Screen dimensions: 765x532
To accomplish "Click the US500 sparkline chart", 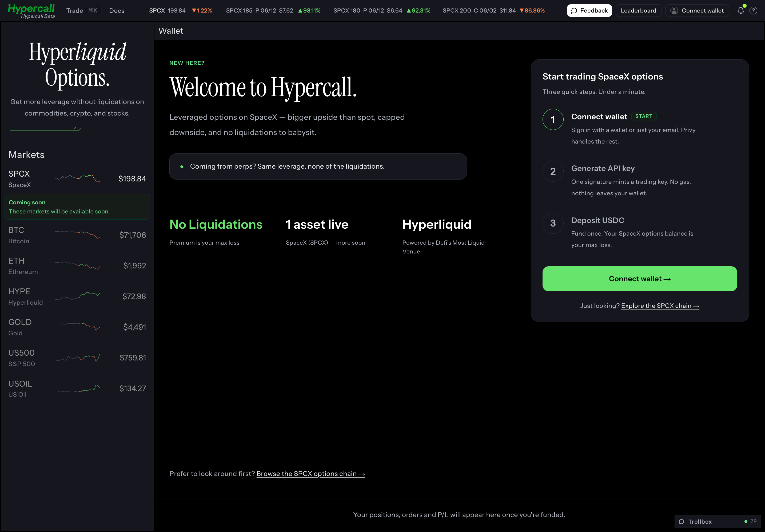I will click(x=77, y=358).
